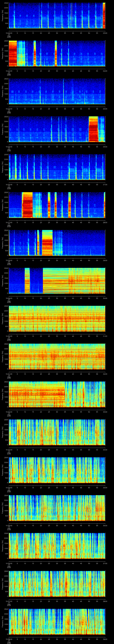The width and height of the screenshot is (114, 644).
Task: Pick the spectrogram panel beginning 19:29:00
Action: (x=57, y=281)
